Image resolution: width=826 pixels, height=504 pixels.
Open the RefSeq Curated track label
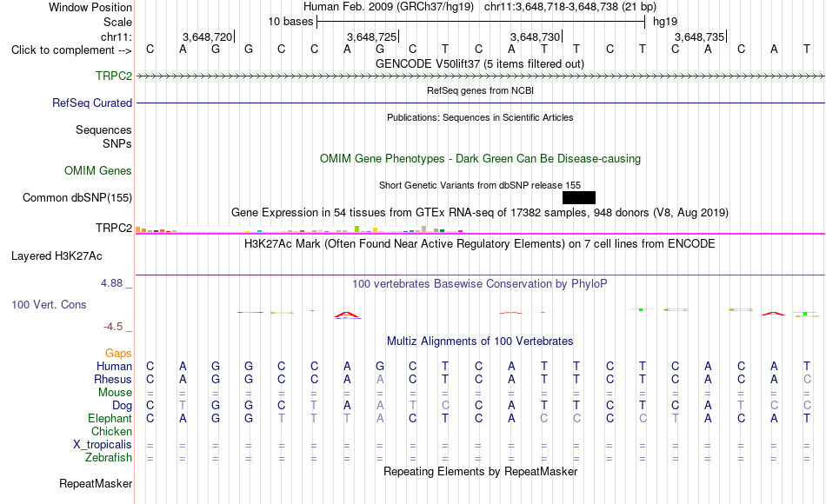point(92,103)
